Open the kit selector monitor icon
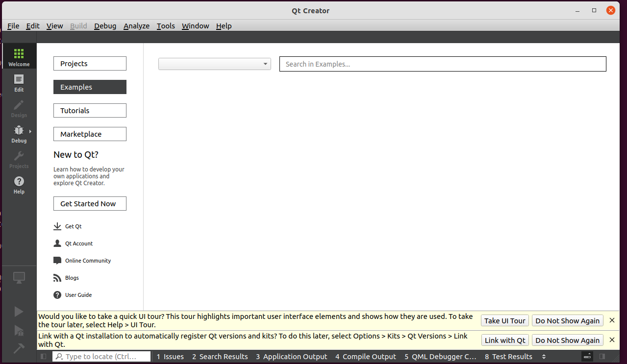Screen dimensions: 627x364 point(19,278)
